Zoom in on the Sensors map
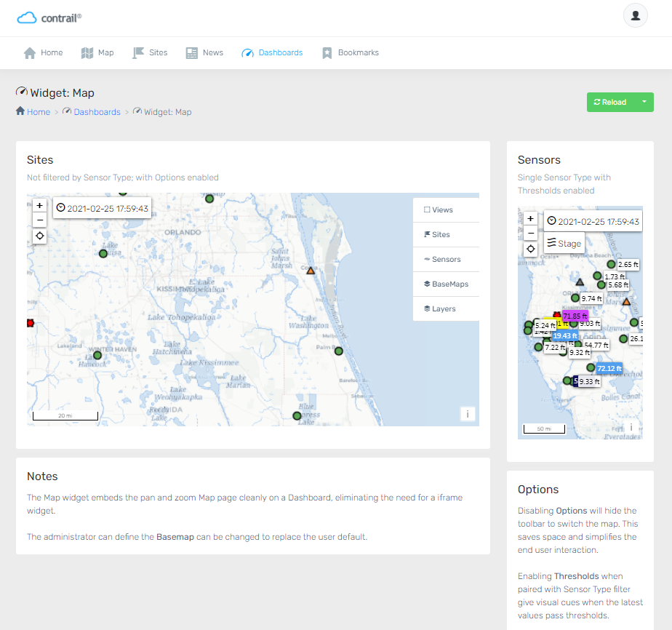Image resolution: width=672 pixels, height=630 pixels. point(531,218)
